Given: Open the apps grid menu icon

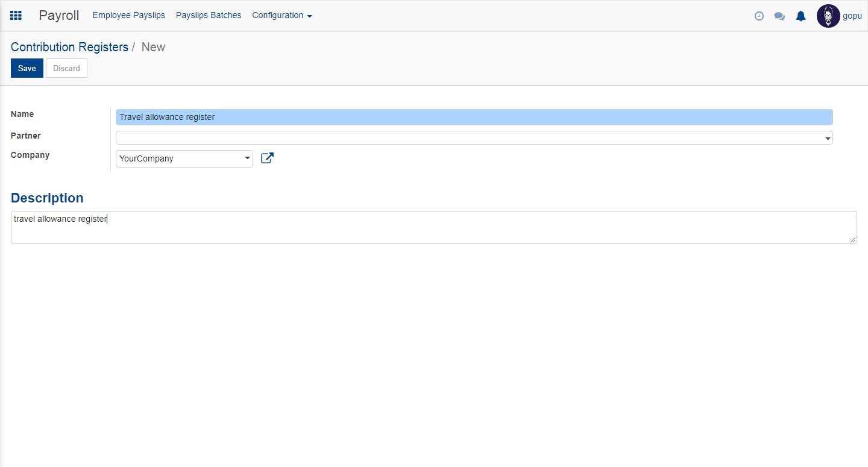Looking at the screenshot, I should [16, 16].
